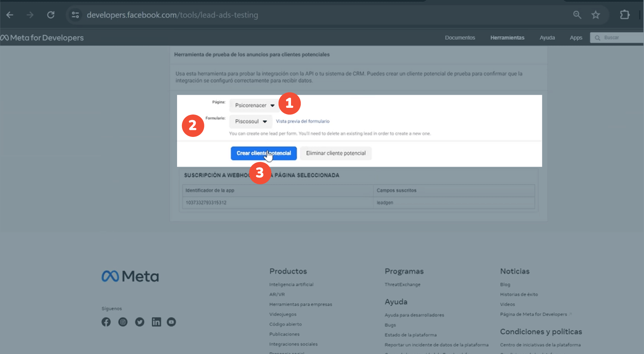Select the leadgen subscribed field cell
644x354 pixels.
(454, 203)
